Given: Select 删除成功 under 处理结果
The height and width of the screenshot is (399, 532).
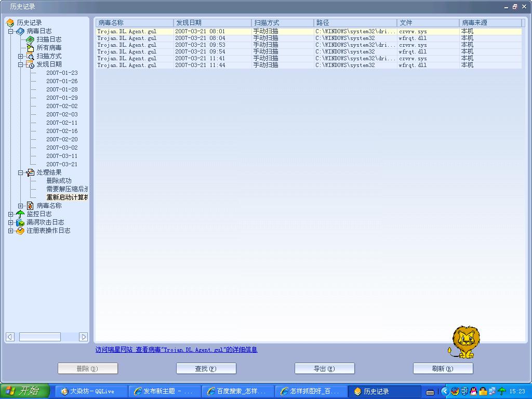Looking at the screenshot, I should (x=59, y=181).
